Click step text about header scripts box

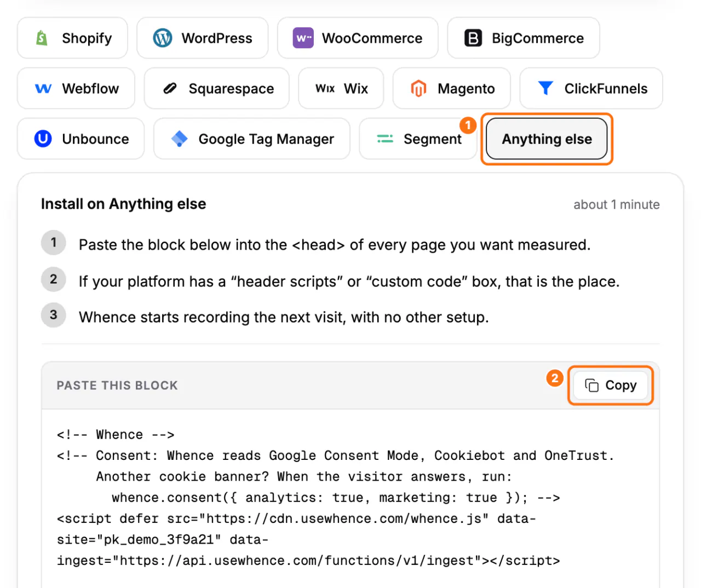349,281
